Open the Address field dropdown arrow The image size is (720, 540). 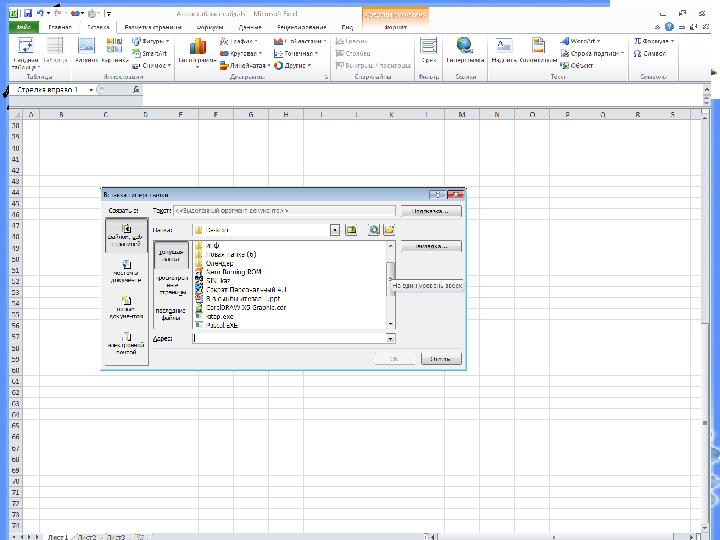click(x=390, y=338)
